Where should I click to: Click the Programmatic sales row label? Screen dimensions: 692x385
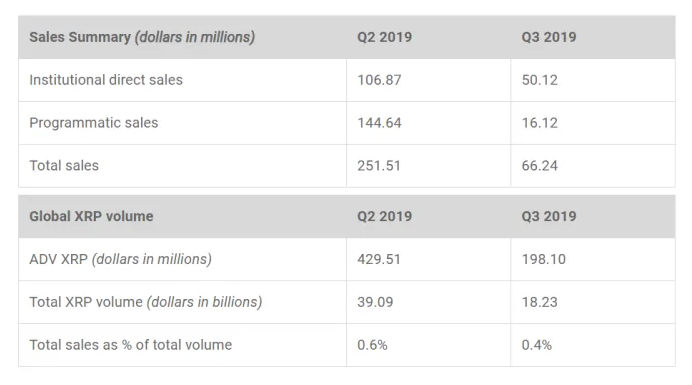point(94,123)
